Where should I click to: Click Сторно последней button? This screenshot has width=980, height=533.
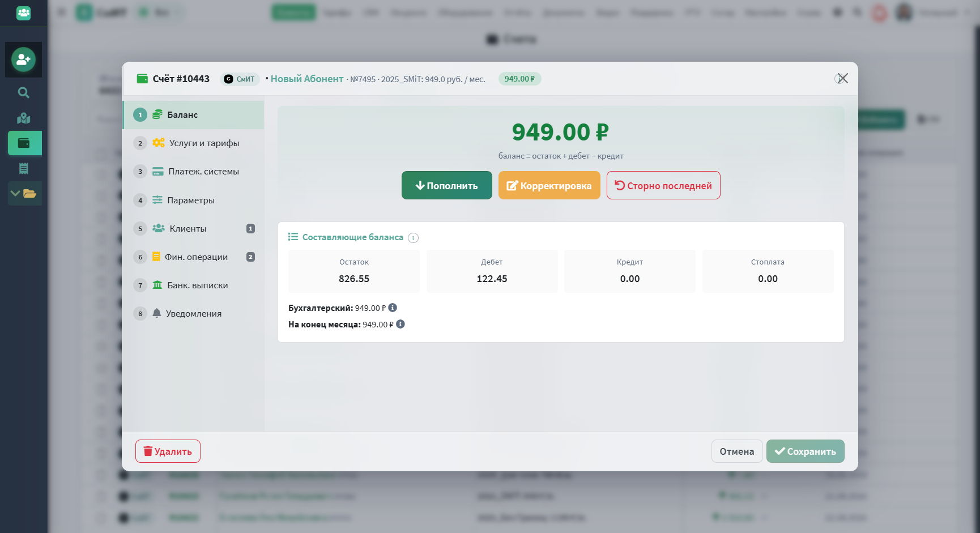pyautogui.click(x=663, y=185)
